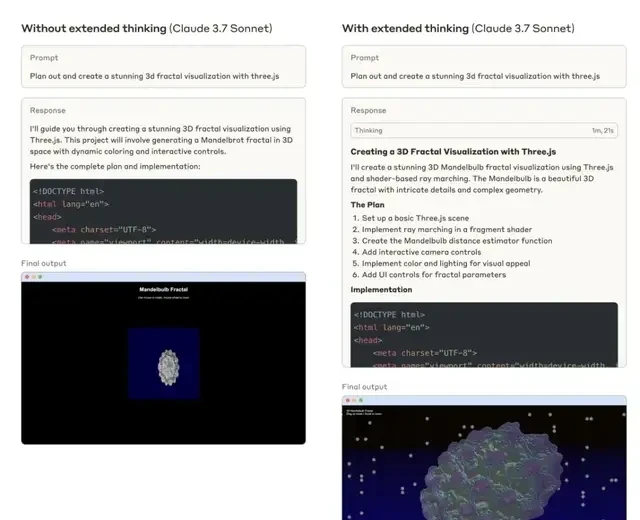Screen dimensions: 640x520
Task: Click the prompt text under 'With extended thinking'
Action: 475,76
